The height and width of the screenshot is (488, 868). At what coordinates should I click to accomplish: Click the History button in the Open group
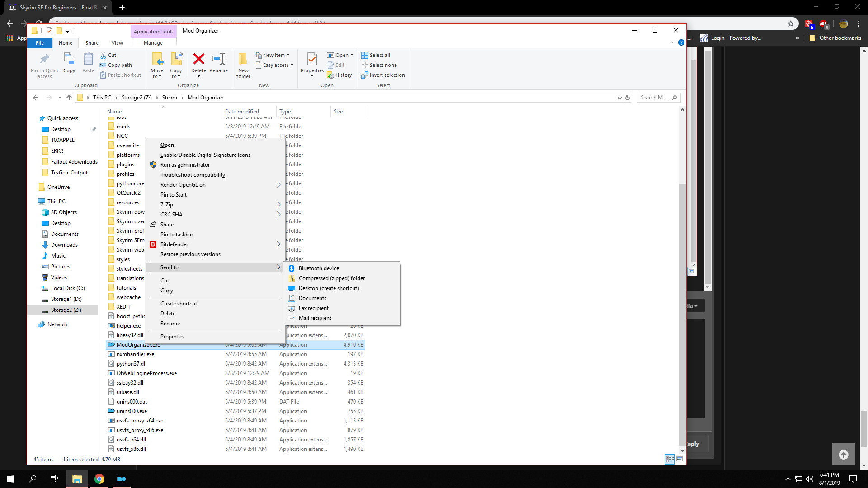[340, 75]
